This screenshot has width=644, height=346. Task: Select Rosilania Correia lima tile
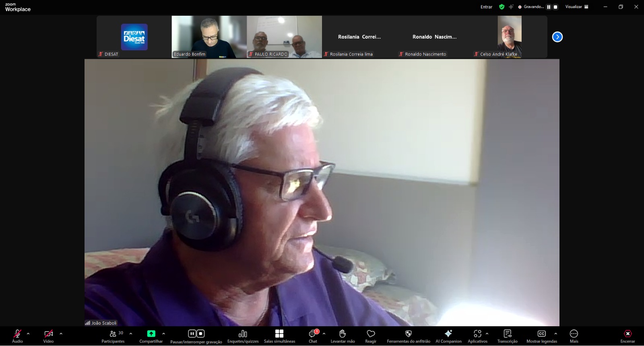pyautogui.click(x=359, y=37)
